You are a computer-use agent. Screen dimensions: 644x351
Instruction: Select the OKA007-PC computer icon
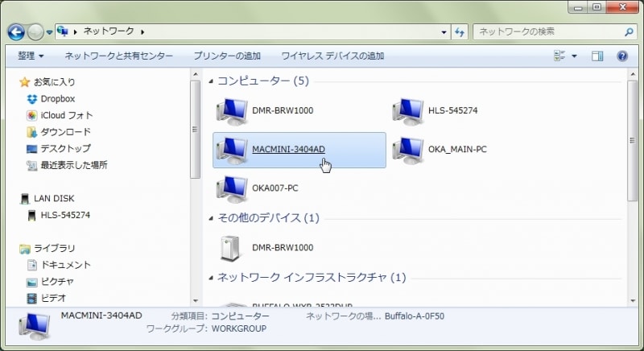(x=232, y=189)
